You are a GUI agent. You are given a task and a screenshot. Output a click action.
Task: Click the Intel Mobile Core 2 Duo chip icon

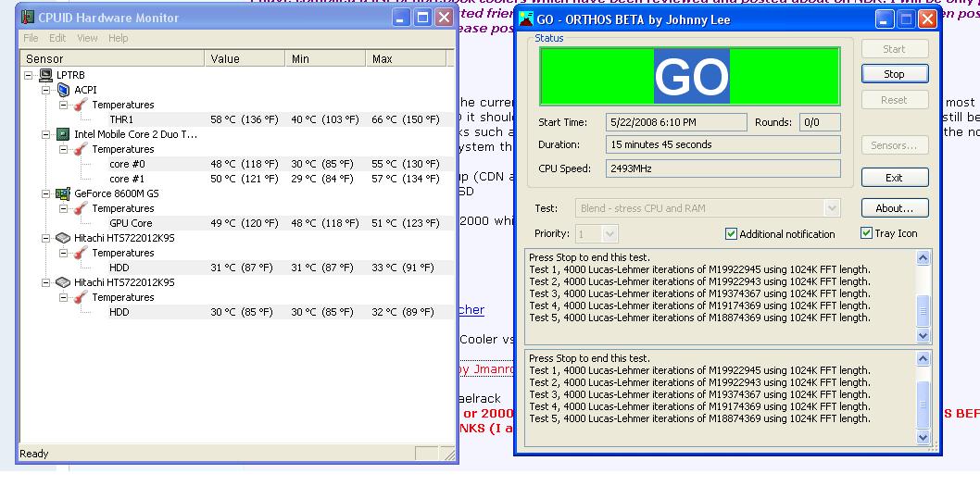tap(62, 134)
